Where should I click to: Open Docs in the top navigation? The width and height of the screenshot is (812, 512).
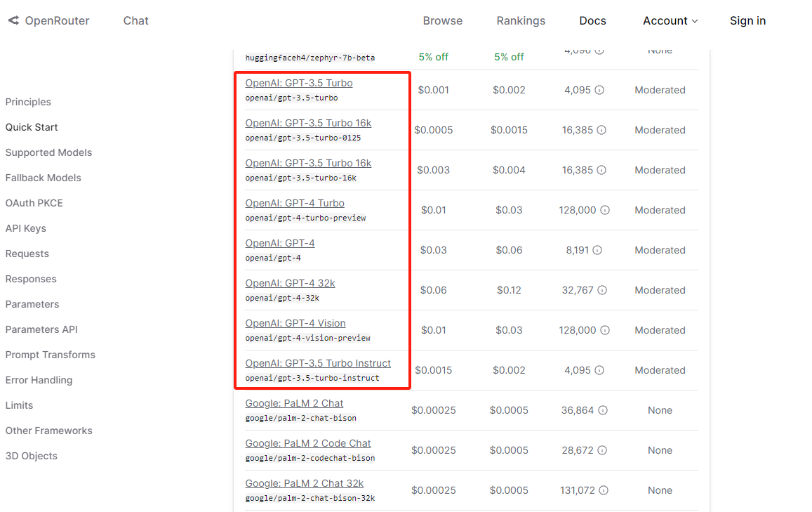pos(592,21)
